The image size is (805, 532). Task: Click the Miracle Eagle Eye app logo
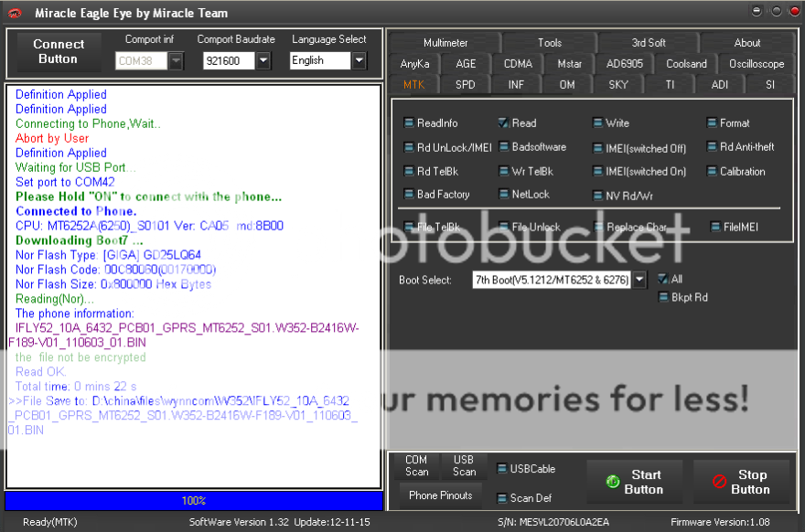(x=15, y=13)
